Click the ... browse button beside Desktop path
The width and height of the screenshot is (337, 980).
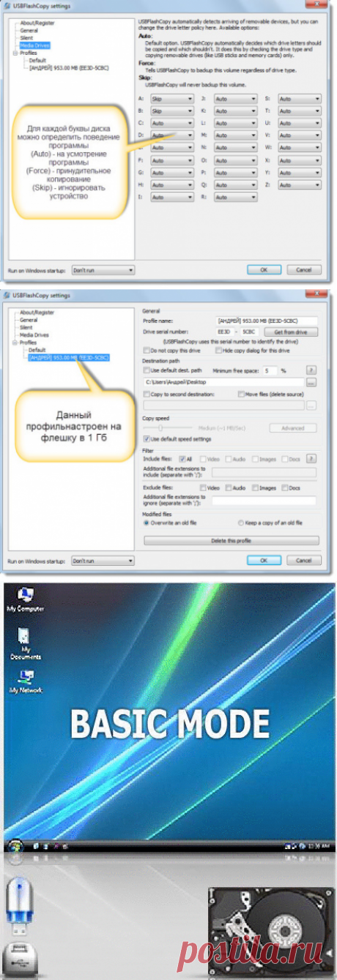click(x=311, y=382)
